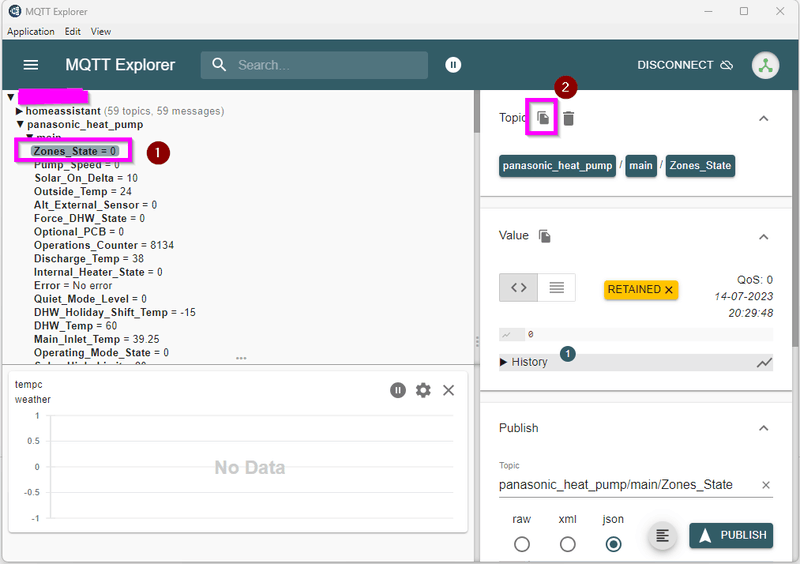Publish the message
This screenshot has width=800, height=564.
[x=731, y=535]
